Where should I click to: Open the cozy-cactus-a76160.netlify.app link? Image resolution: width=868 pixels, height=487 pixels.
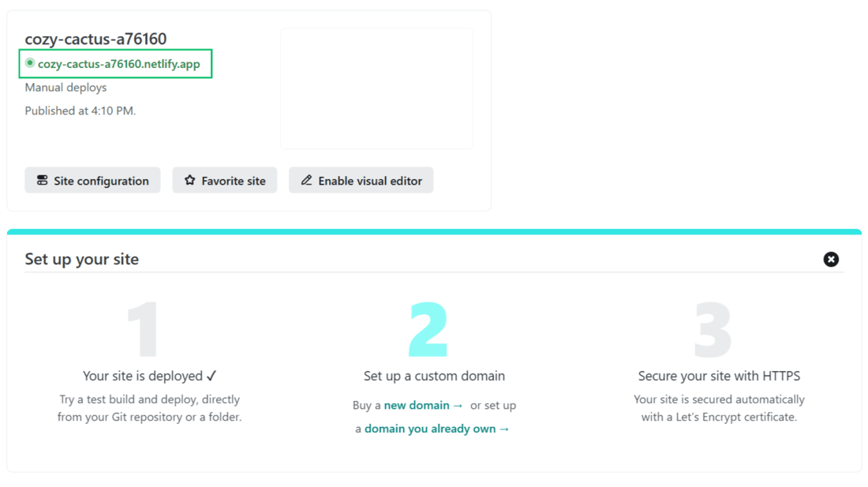tap(119, 64)
